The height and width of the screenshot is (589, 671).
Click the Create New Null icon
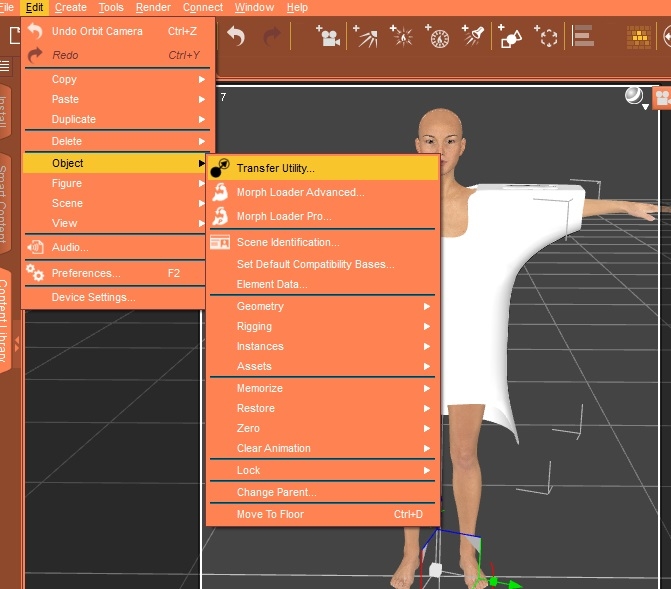[x=547, y=38]
